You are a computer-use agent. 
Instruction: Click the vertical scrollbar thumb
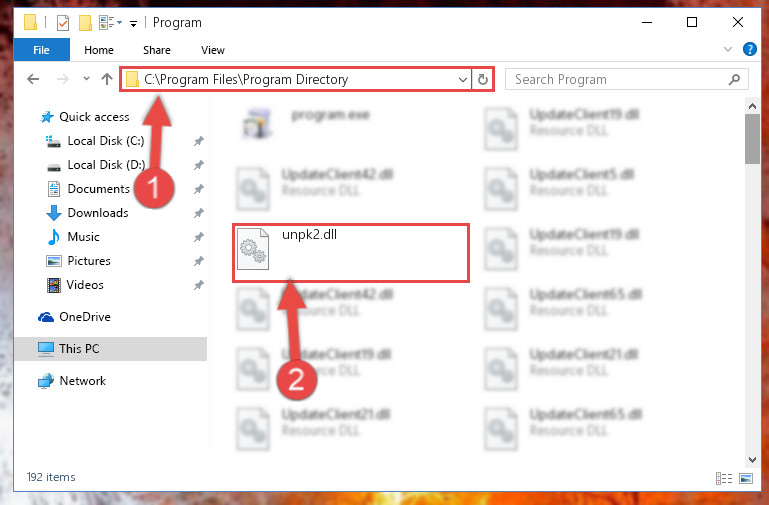coord(752,139)
